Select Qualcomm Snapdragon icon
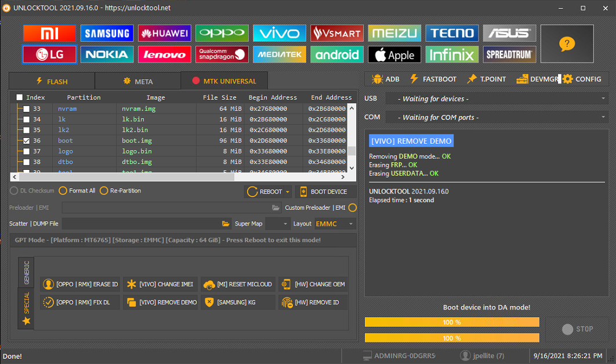The height and width of the screenshot is (364, 616). click(x=222, y=54)
